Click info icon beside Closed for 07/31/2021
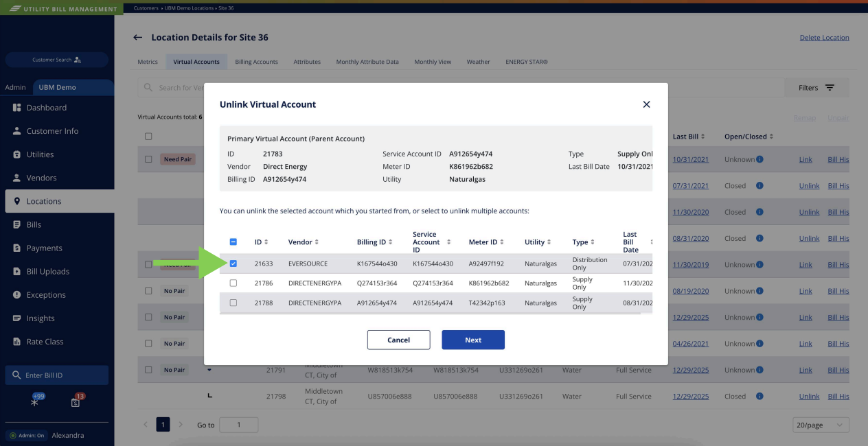This screenshot has width=868, height=446. 760,186
